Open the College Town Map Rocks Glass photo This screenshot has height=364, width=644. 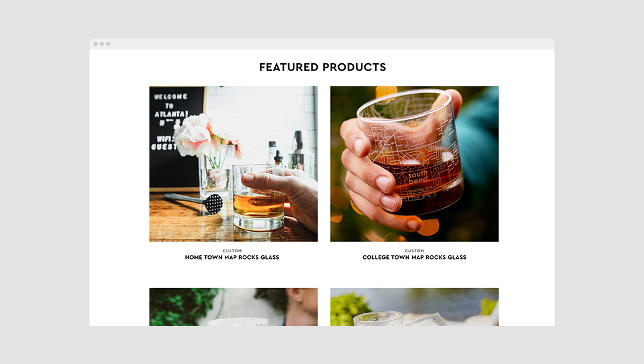click(x=414, y=164)
